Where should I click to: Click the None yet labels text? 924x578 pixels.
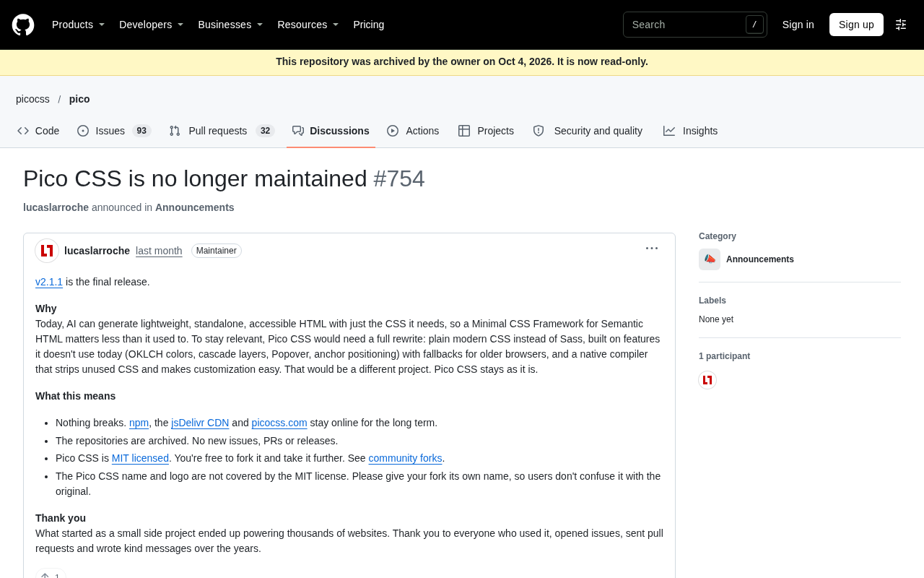coord(716,319)
